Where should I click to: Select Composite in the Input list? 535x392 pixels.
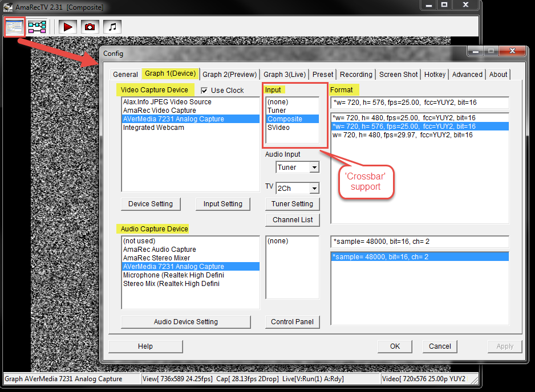(x=293, y=119)
